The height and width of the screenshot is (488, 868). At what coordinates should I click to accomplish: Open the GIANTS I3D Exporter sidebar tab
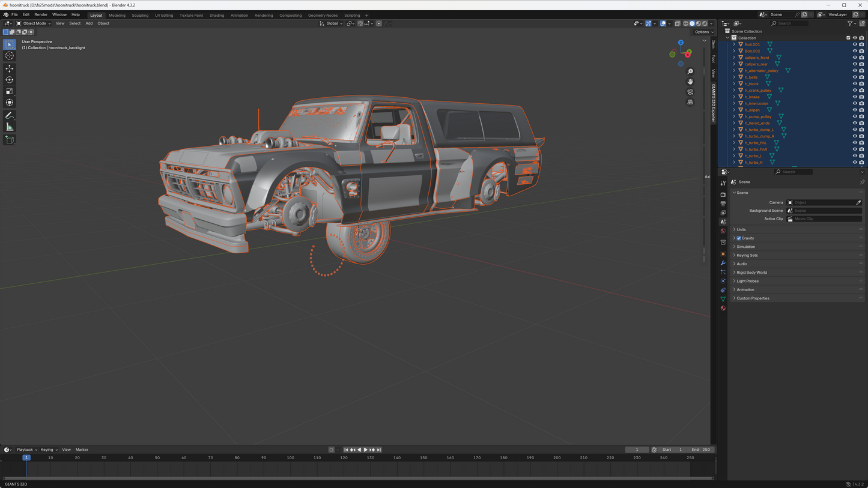click(714, 103)
